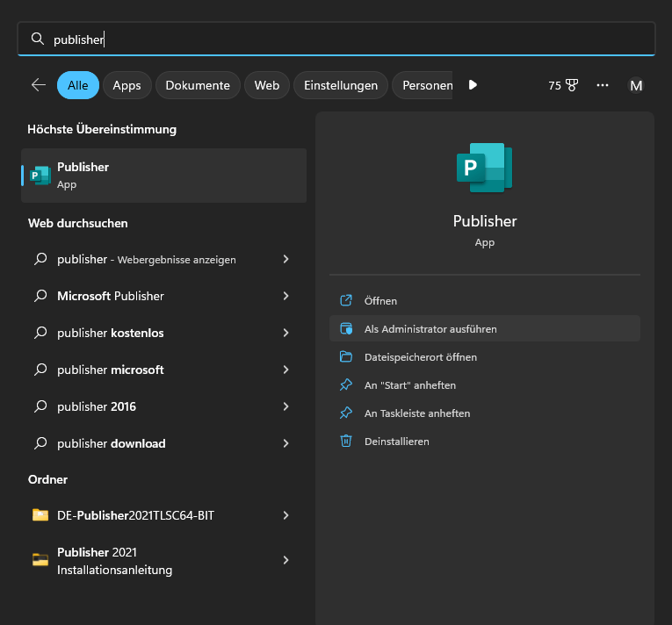The height and width of the screenshot is (625, 672).
Task: Choose Als Administrator ausführen
Action: [x=430, y=329]
